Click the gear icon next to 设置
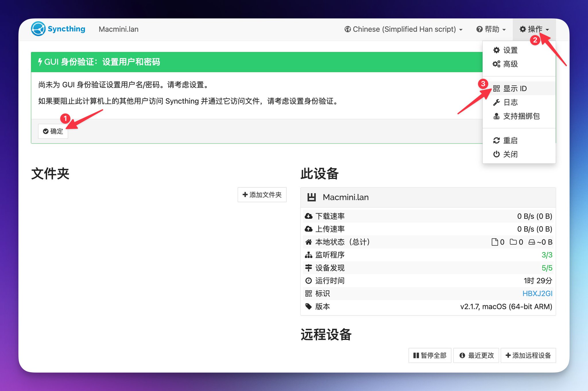The height and width of the screenshot is (391, 588). click(496, 50)
